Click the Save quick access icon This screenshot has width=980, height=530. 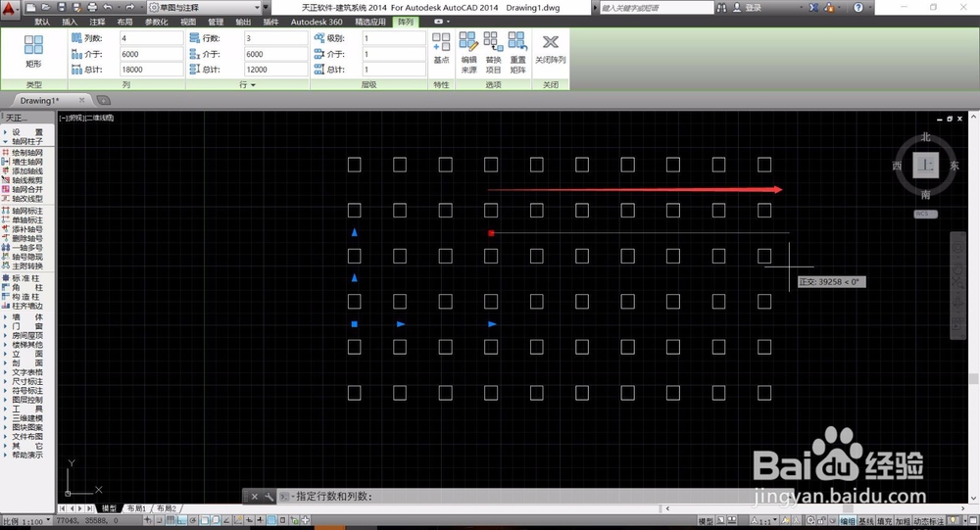61,8
